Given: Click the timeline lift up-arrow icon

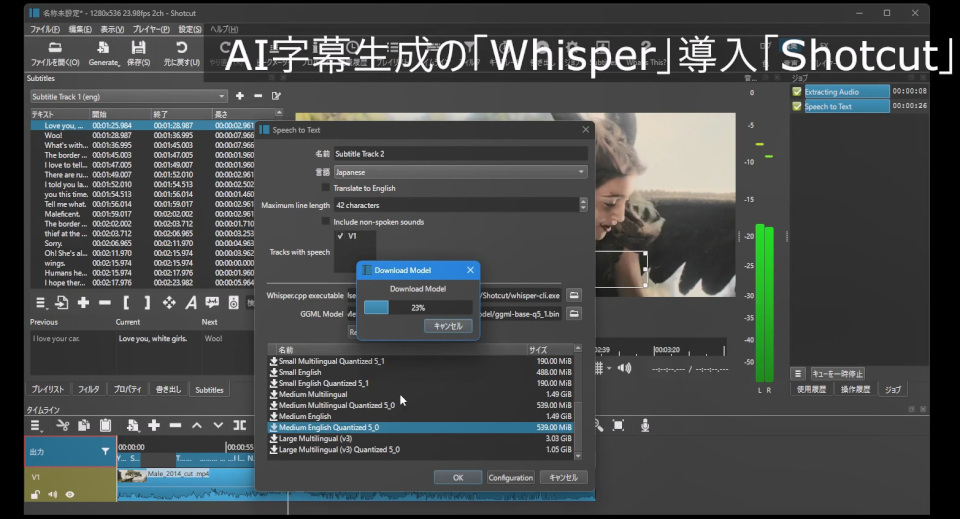Looking at the screenshot, I should (x=197, y=425).
